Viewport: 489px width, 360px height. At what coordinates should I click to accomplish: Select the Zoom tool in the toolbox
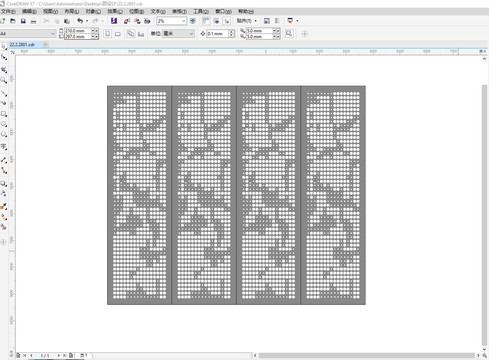pos(4,80)
